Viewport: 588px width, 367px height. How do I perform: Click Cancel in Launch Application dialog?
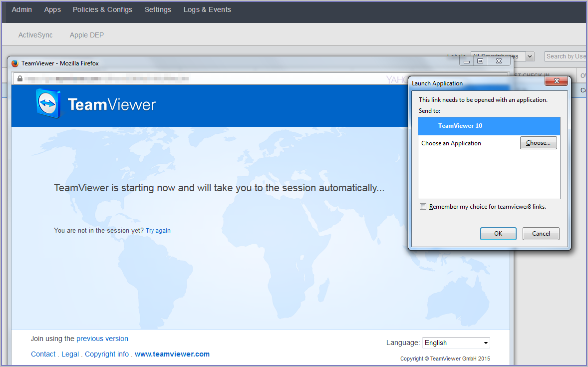[541, 233]
